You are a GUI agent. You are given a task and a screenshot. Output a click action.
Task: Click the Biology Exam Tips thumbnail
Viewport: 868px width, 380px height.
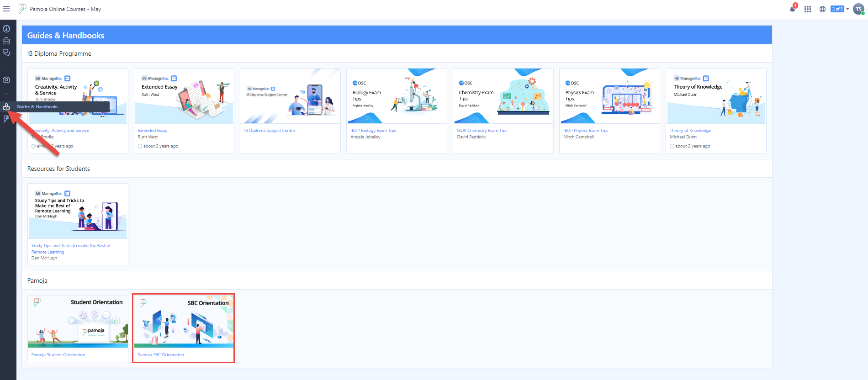pos(397,96)
